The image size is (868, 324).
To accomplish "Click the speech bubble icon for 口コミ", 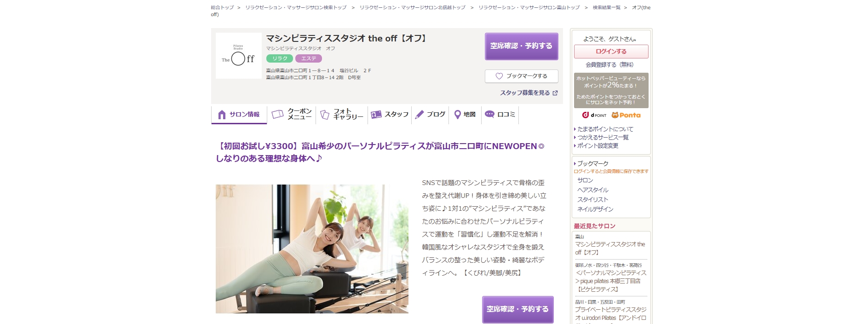I will click(489, 114).
